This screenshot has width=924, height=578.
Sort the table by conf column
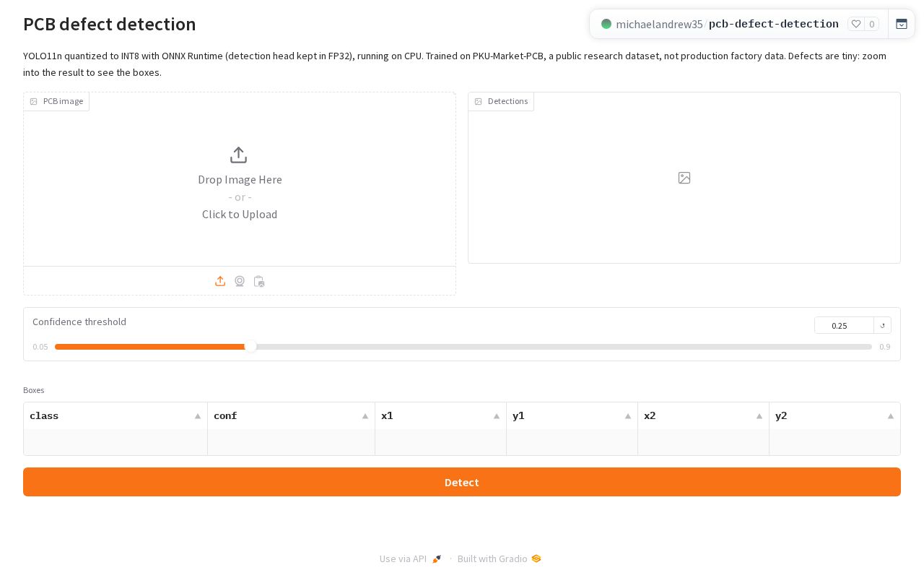(365, 416)
